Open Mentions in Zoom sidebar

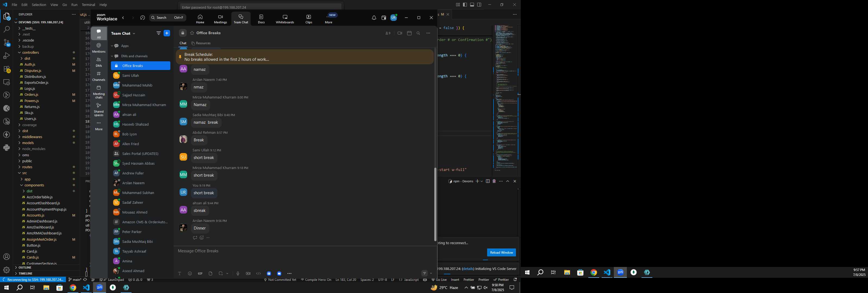tap(99, 48)
